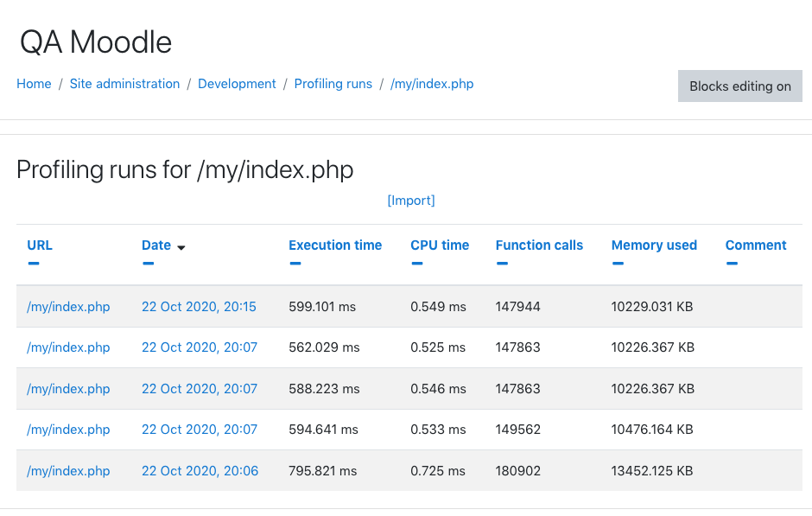812x516 pixels.
Task: Sort by Comment column header
Action: (x=756, y=245)
